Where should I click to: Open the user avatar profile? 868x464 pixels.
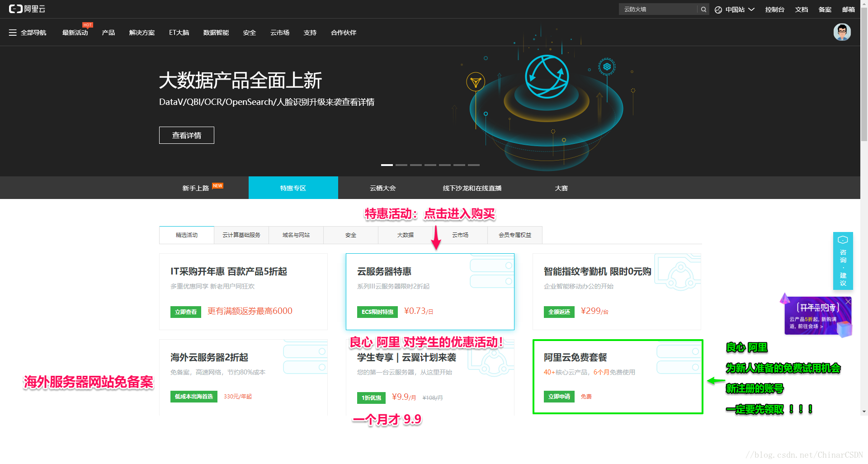842,32
